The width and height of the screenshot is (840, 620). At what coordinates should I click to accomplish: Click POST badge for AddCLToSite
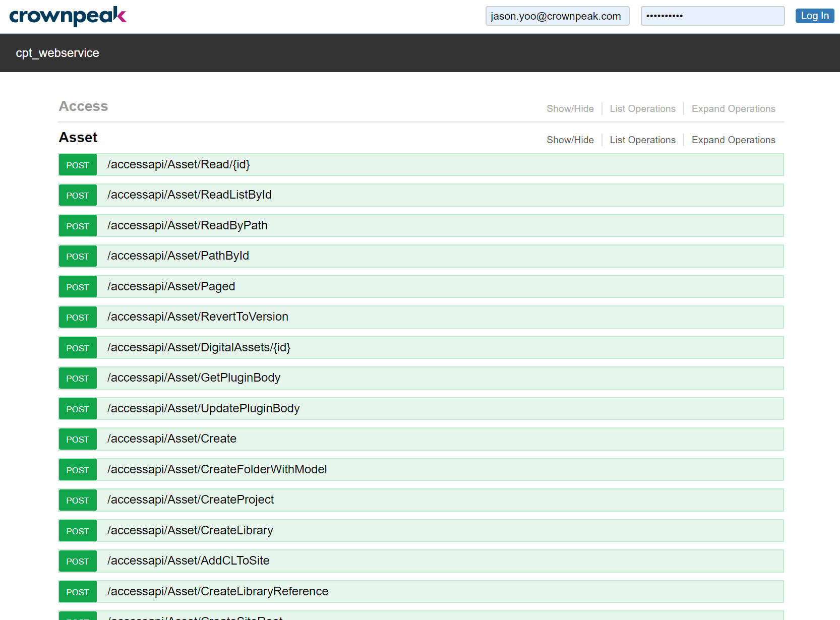click(78, 561)
